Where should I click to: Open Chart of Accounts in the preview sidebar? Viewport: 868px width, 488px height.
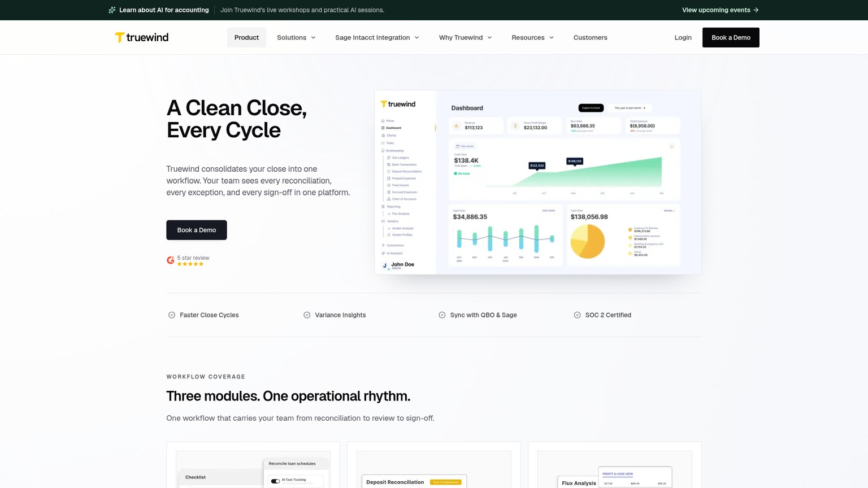(402, 199)
